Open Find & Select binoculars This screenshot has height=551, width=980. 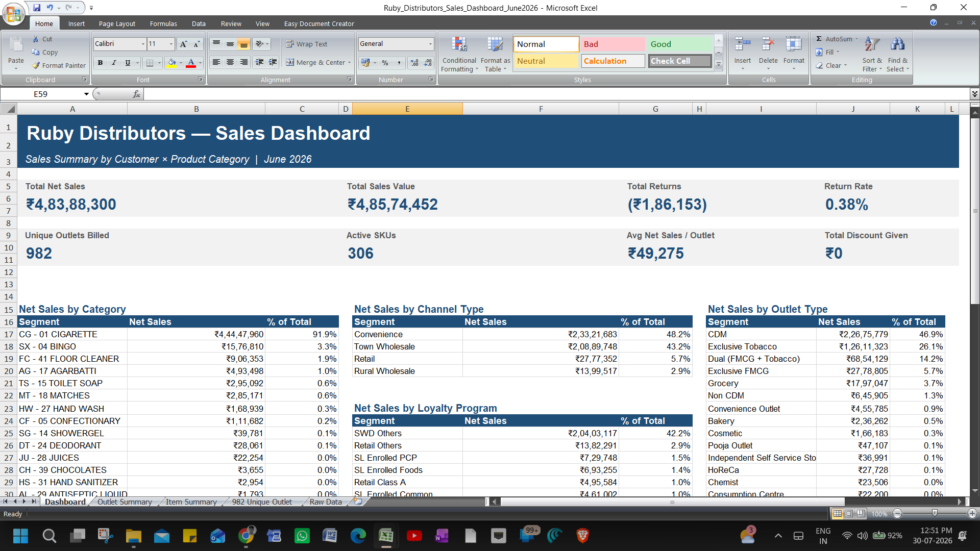897,55
